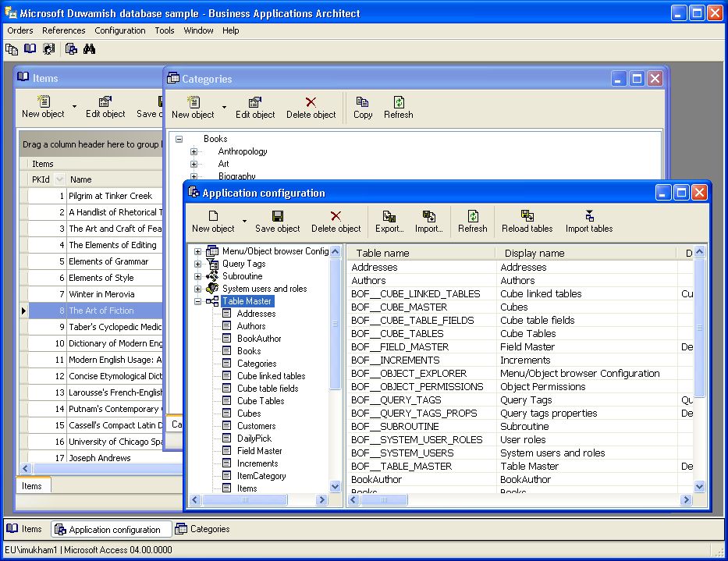Click the binoculars search icon in main toolbar
Image resolution: width=728 pixels, height=561 pixels.
(89, 48)
